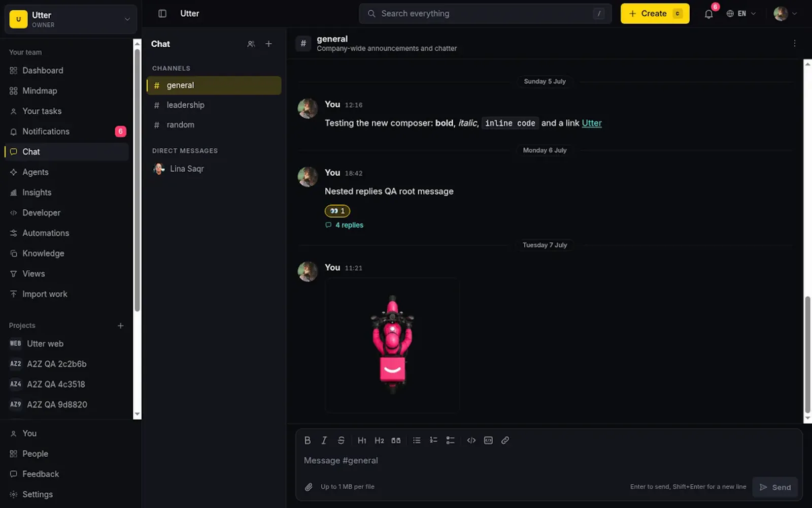The height and width of the screenshot is (508, 812).
Task: Open the user avatar account menu
Action: (785, 14)
